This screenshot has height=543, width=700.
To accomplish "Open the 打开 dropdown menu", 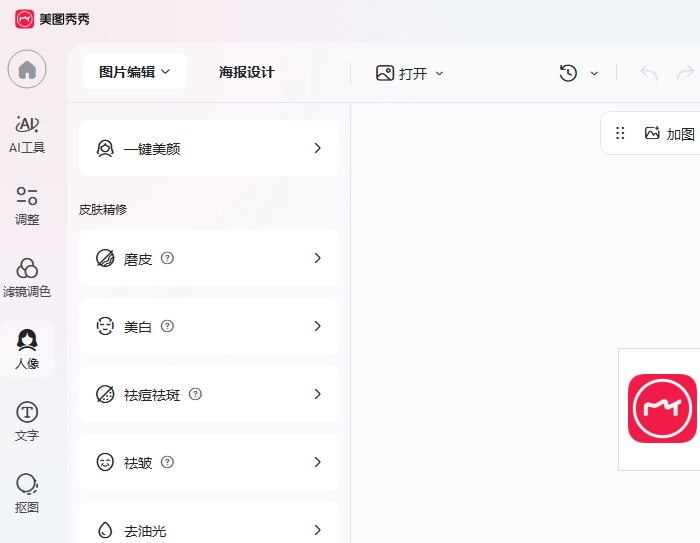I will [410, 73].
